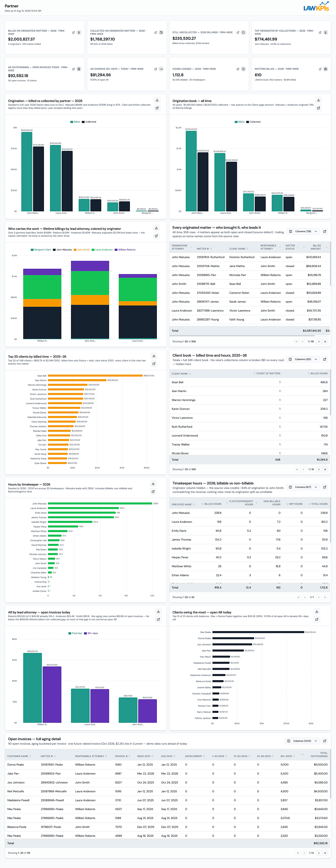Sort Timekeeper hours by Employee Name header

tap(183, 504)
